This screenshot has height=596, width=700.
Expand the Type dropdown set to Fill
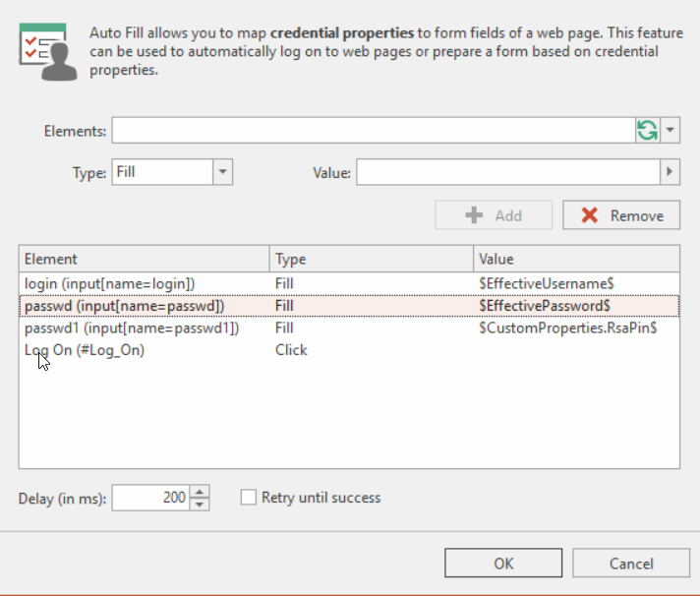[x=222, y=172]
